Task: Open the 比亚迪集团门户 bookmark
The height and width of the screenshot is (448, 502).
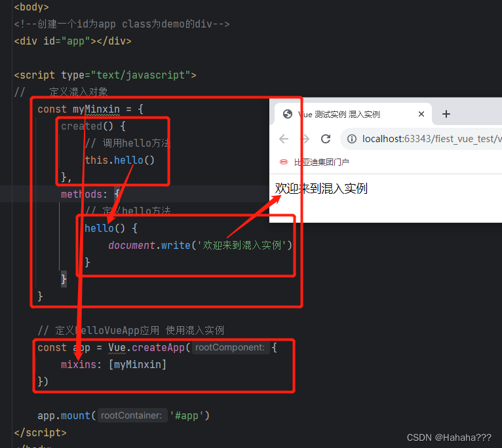Action: coord(314,162)
